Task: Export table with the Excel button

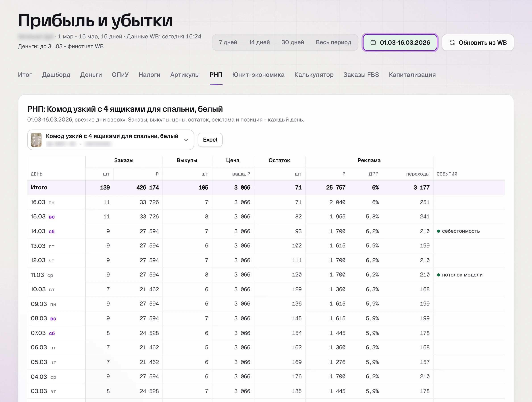Action: click(210, 140)
